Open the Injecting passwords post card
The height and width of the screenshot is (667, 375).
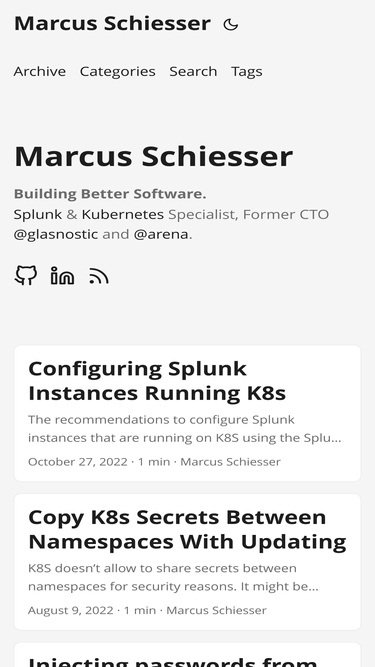tap(188, 655)
